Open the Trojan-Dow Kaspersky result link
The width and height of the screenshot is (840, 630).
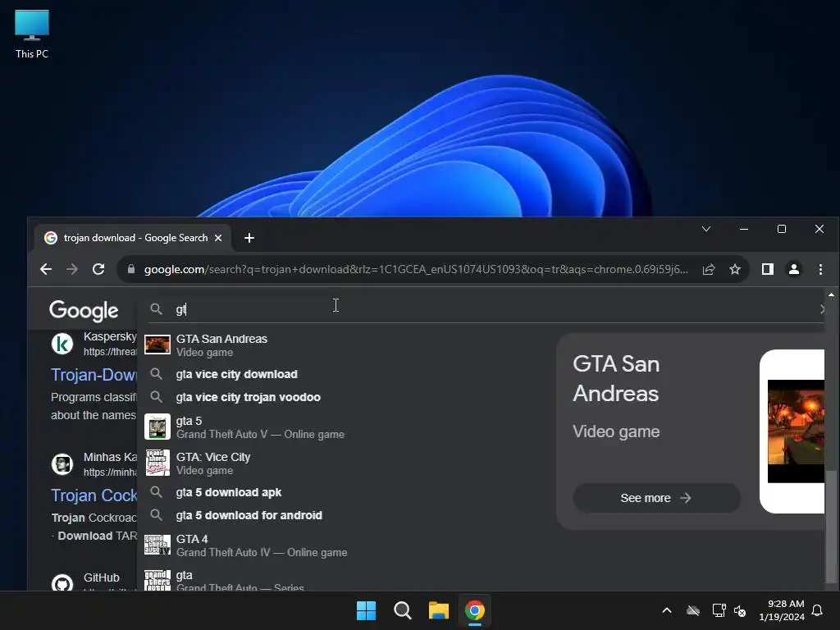click(x=94, y=375)
